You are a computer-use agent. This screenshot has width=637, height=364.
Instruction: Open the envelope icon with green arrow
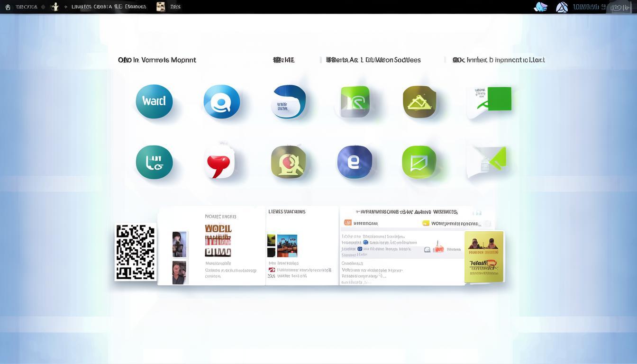(487, 162)
